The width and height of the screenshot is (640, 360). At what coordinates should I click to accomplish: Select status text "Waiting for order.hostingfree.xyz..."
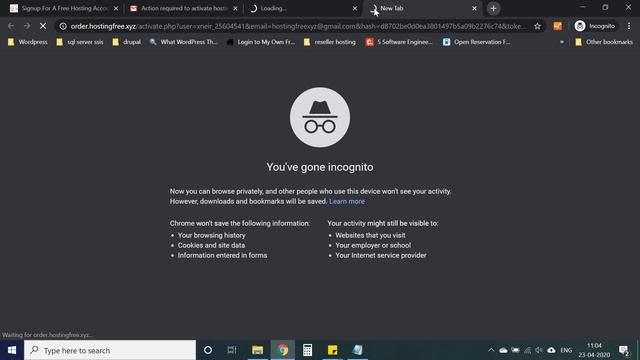coord(47,335)
